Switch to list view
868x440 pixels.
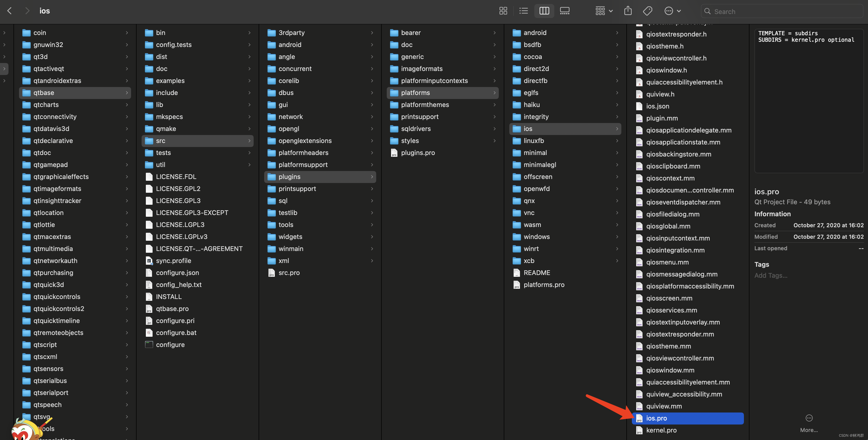click(x=524, y=11)
